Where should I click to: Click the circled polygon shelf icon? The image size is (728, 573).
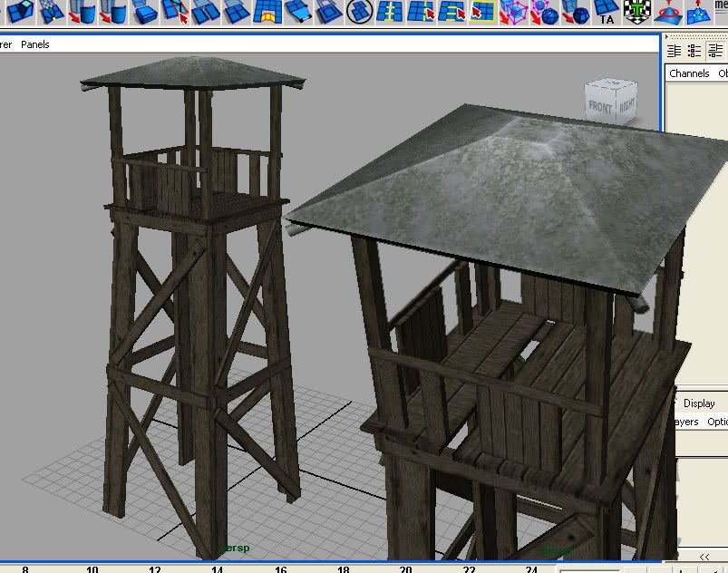coord(359,12)
